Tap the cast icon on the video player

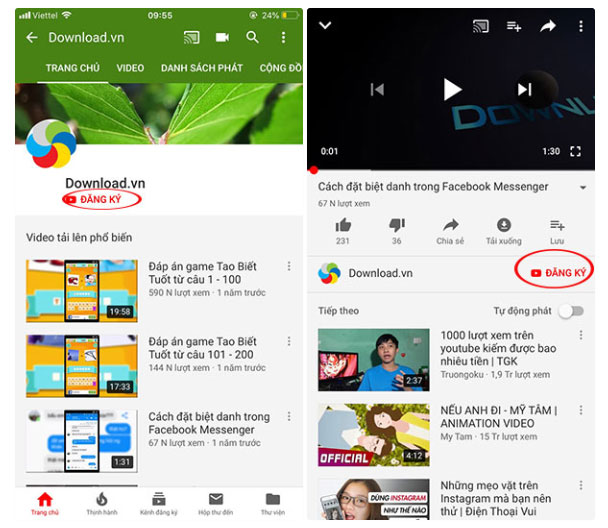coord(481,26)
